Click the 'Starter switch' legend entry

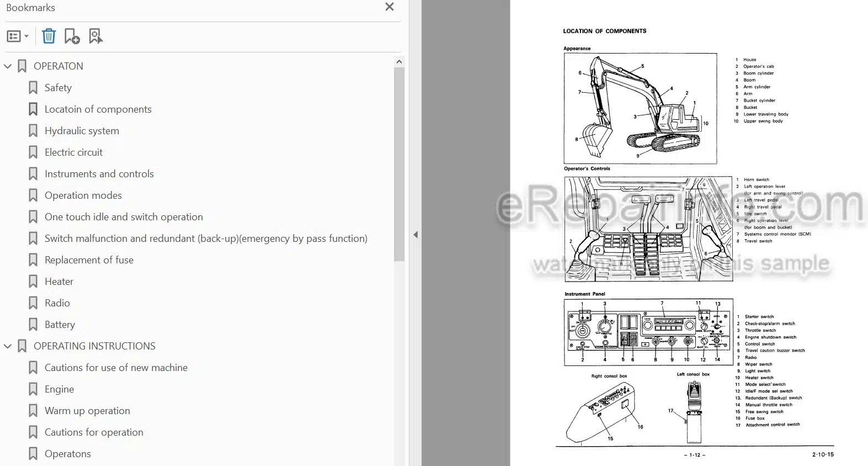(759, 317)
